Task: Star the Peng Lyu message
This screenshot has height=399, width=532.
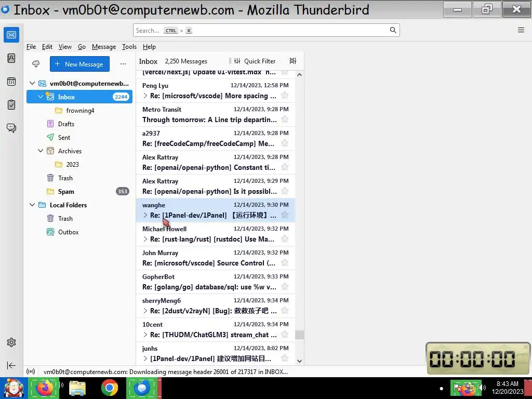Action: [x=285, y=96]
